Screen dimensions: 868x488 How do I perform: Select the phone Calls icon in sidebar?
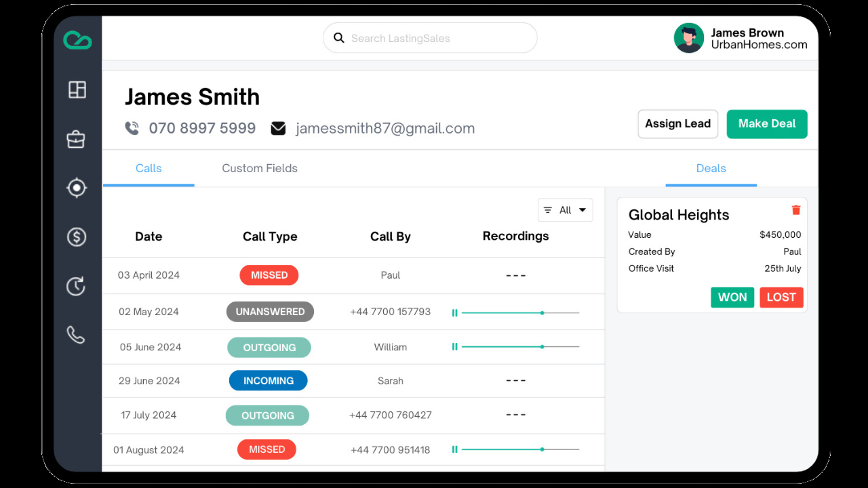[x=77, y=334]
